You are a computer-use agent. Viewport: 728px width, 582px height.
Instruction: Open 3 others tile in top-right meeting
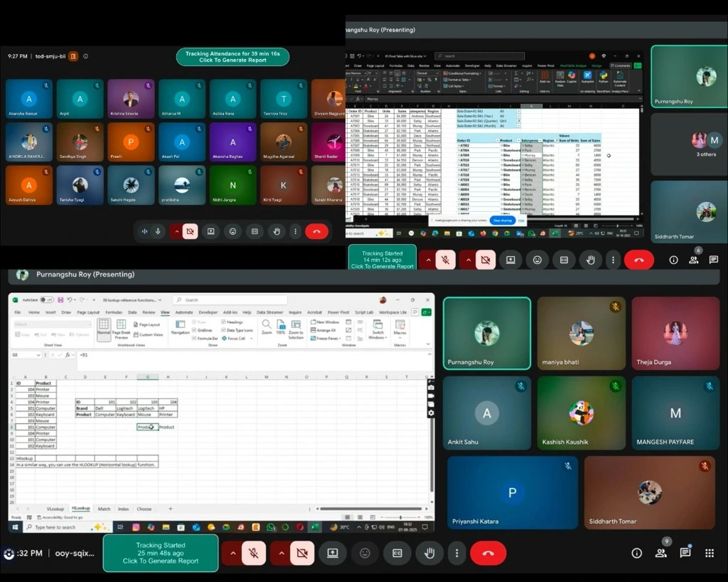pos(689,144)
